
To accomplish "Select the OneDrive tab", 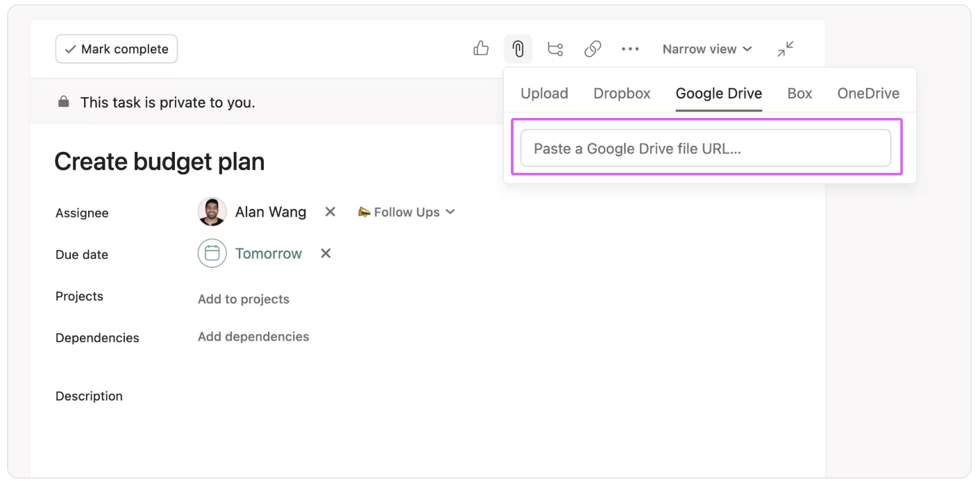I will coord(868,94).
